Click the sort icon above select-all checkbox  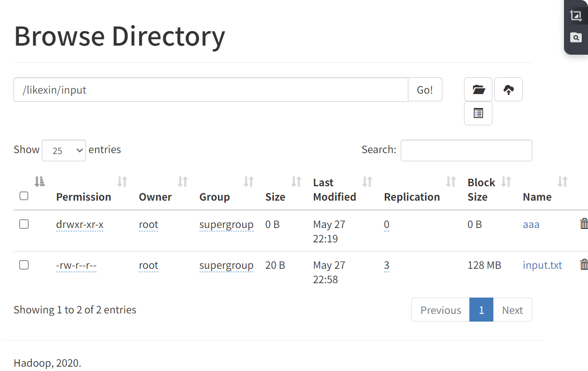tap(39, 181)
